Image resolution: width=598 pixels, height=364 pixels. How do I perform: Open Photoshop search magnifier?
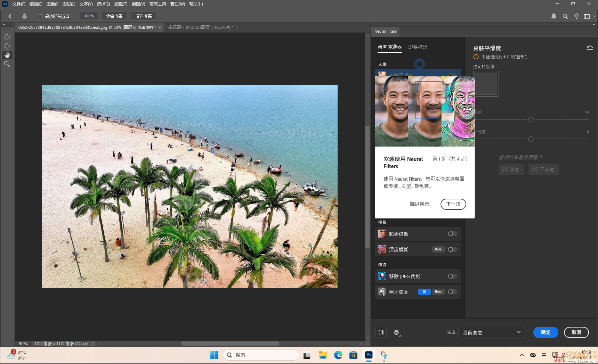[565, 16]
